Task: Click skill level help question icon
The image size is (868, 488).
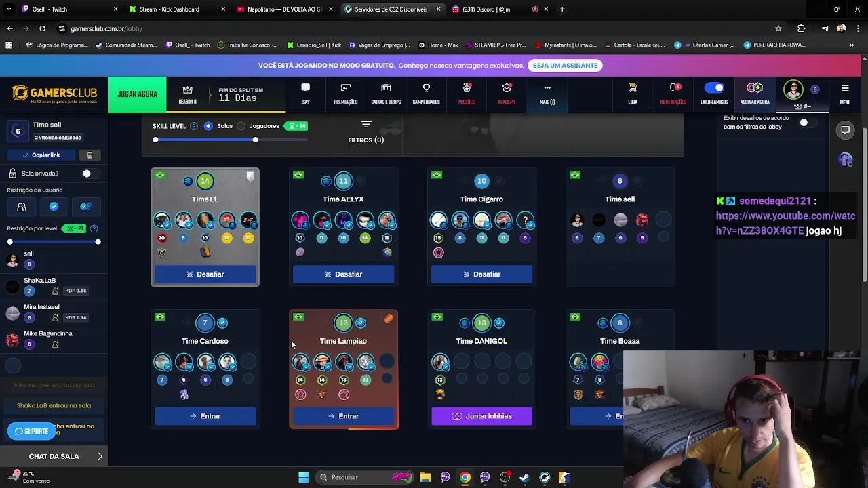Action: point(194,126)
